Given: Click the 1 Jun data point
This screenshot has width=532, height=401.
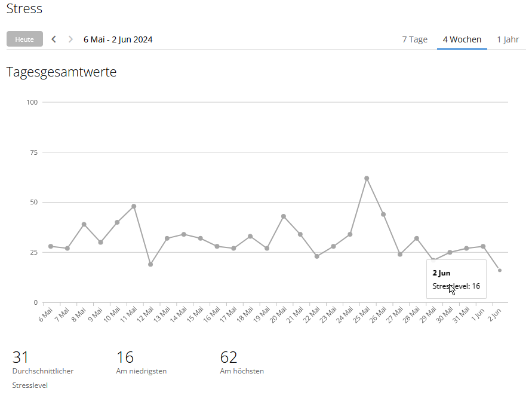Looking at the screenshot, I should coord(483,246).
